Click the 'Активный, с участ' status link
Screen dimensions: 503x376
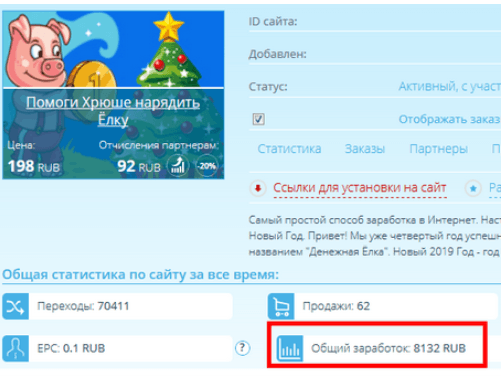click(449, 86)
